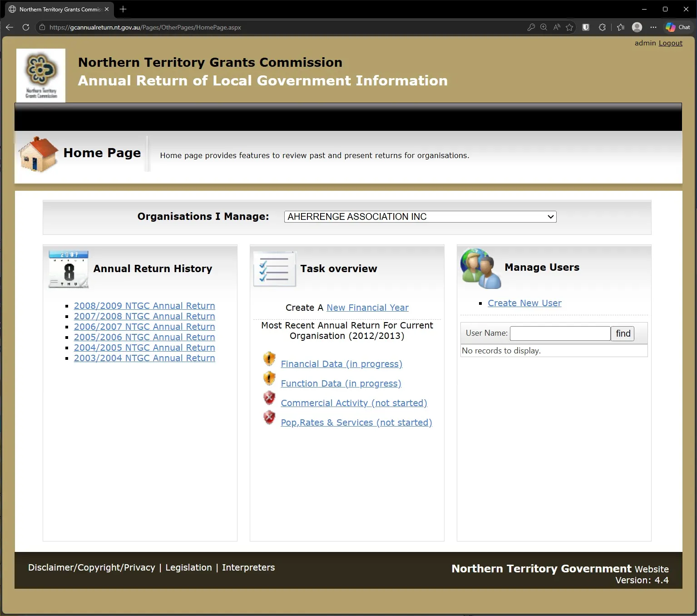Focus the User Name input field
Image resolution: width=697 pixels, height=616 pixels.
(x=560, y=333)
